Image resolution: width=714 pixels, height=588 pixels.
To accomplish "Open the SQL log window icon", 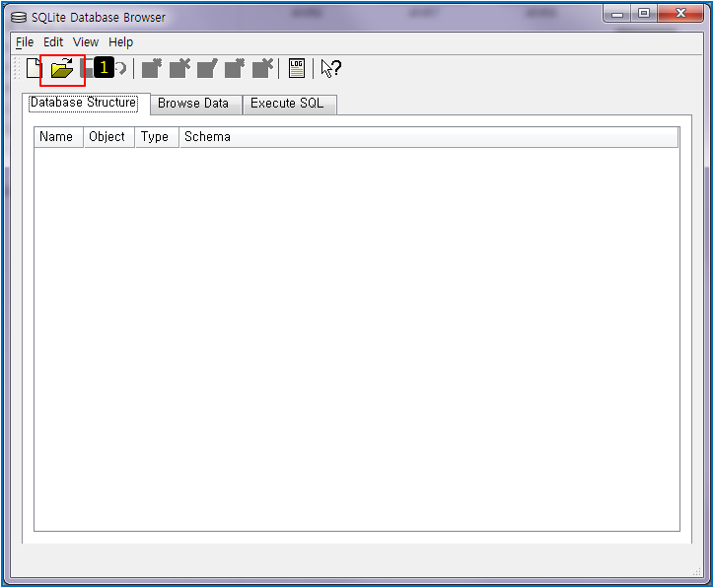I will (x=297, y=68).
